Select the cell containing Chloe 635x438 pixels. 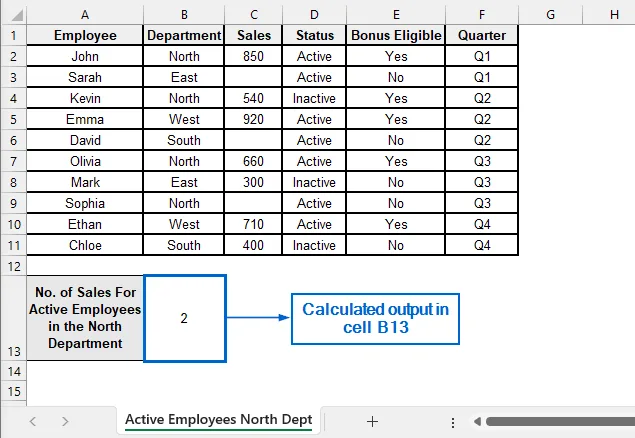(85, 245)
